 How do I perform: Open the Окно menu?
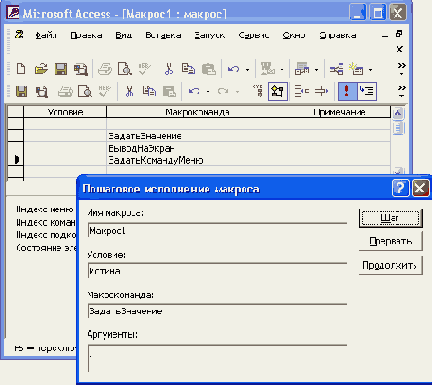pos(294,35)
